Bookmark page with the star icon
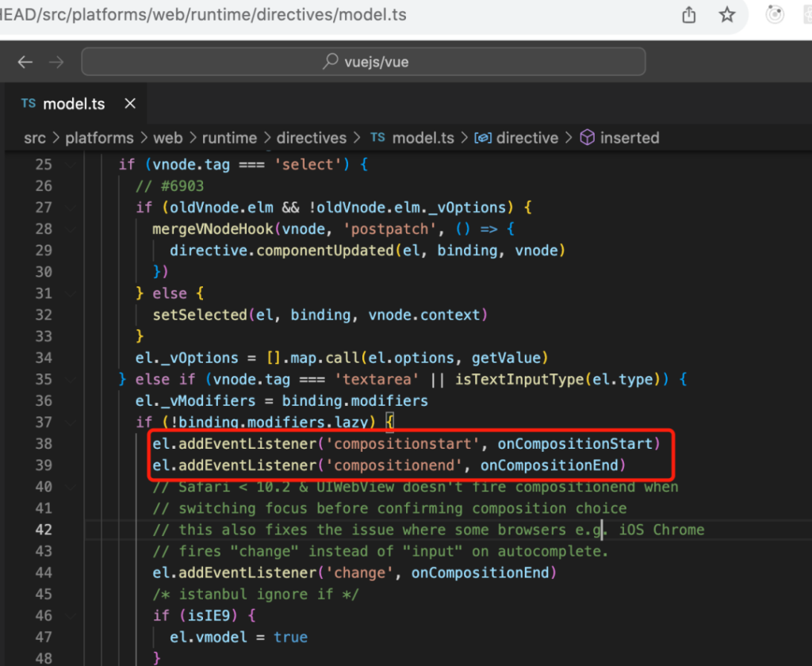 pos(727,14)
